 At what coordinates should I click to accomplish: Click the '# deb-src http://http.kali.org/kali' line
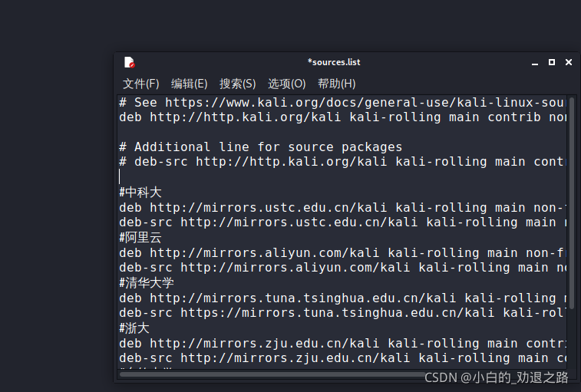coord(343,162)
